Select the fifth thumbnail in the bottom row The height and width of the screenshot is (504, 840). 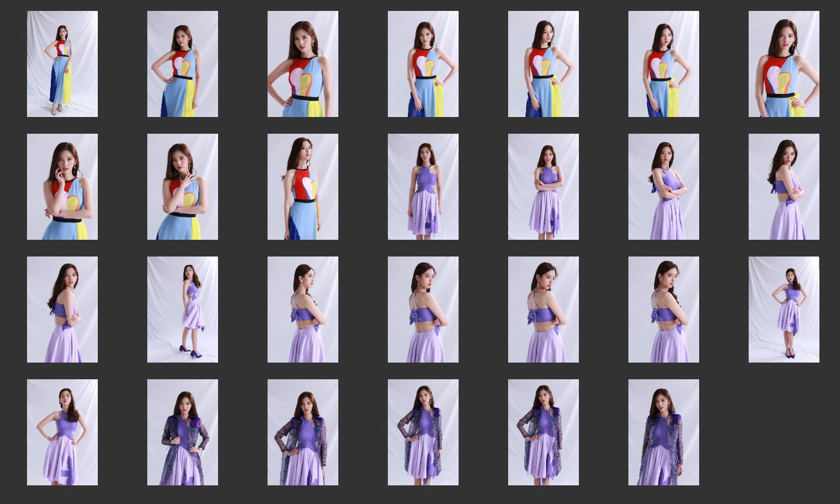(543, 432)
